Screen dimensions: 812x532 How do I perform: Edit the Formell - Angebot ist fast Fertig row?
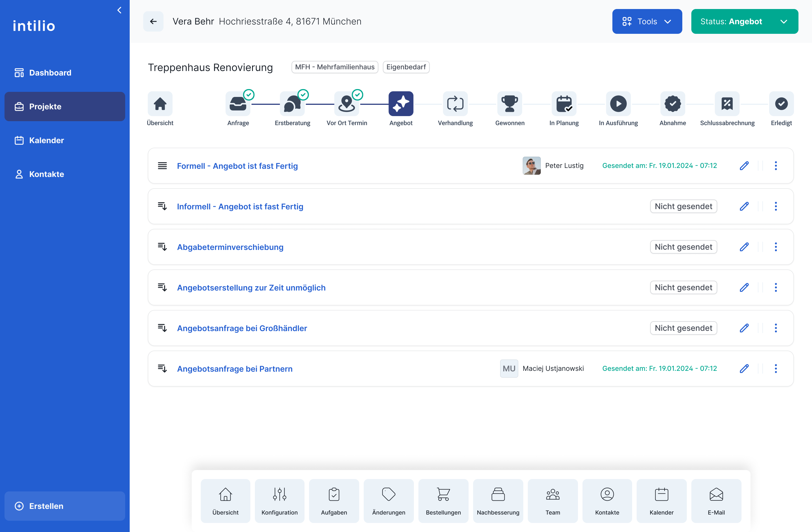coord(744,166)
